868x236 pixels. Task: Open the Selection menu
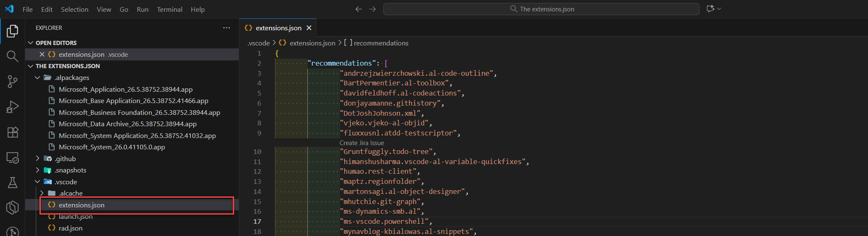click(x=74, y=9)
